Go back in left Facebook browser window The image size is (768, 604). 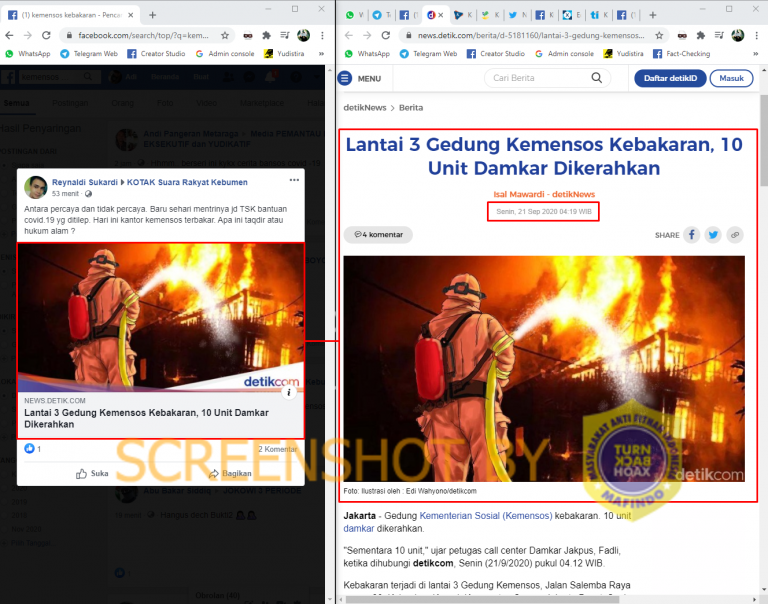9,35
